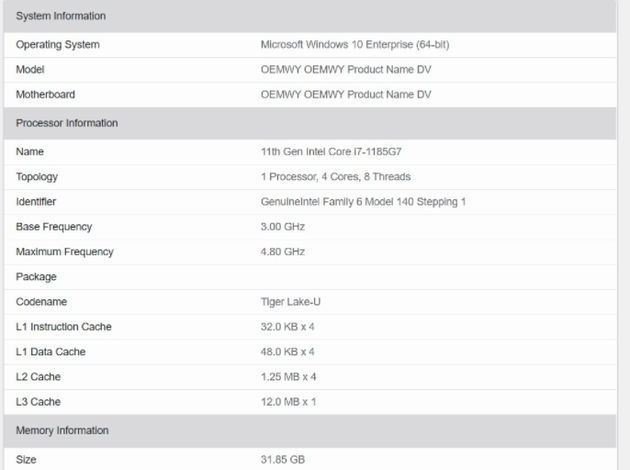Screen dimensions: 630x470
Task: Select 'Microsoft Windows 10 Enterprise (64-bit)' value
Action: click(x=355, y=45)
